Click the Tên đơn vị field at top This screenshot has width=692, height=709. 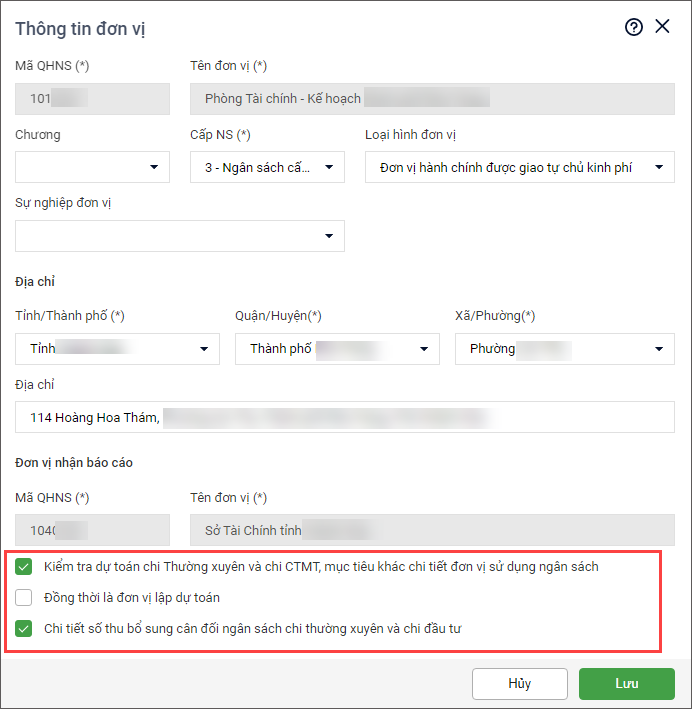click(432, 99)
